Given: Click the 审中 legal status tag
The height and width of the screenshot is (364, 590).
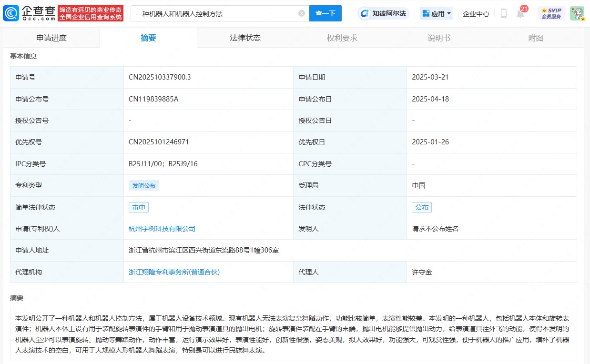Looking at the screenshot, I should click(x=139, y=207).
